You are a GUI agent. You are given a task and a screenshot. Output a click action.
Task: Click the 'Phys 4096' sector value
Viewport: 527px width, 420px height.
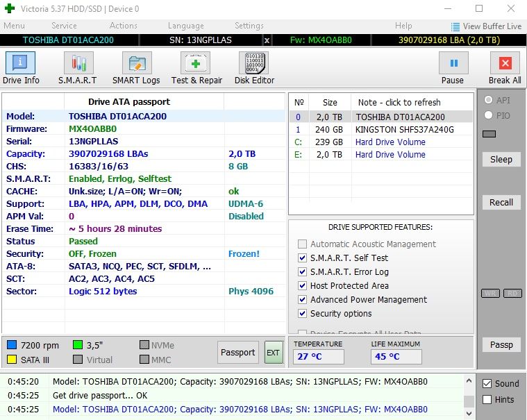[251, 292]
